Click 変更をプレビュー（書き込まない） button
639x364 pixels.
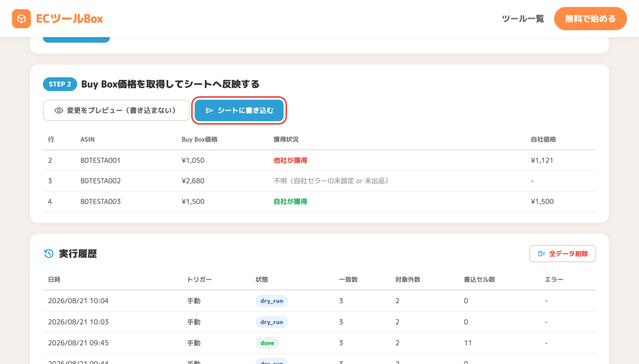(116, 111)
